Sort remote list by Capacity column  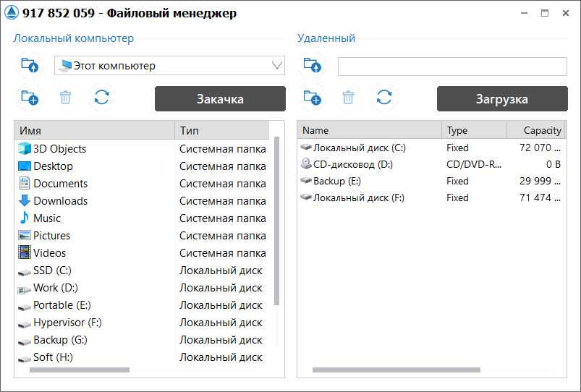point(535,131)
